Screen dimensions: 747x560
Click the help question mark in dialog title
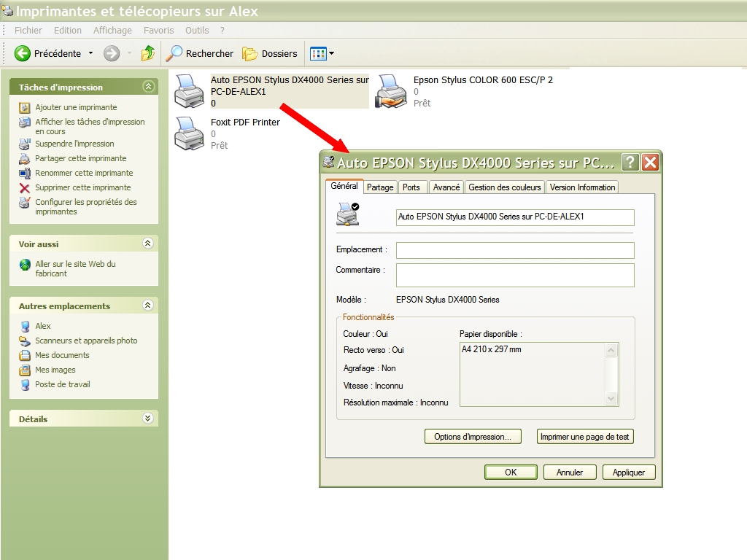[x=630, y=163]
